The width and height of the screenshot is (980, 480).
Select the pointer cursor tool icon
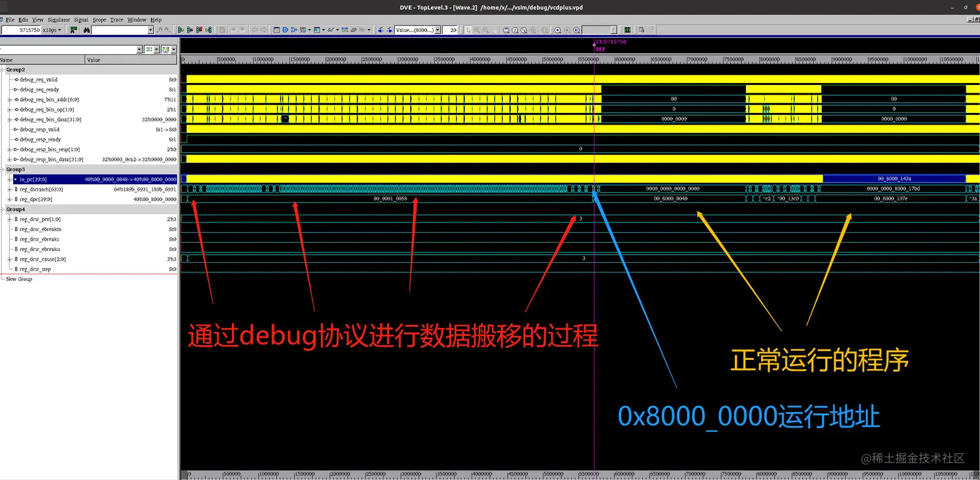(469, 30)
